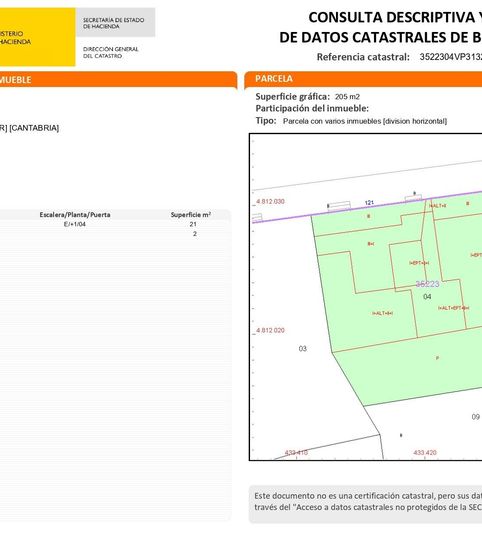Click the green parcel map thumbnail
Screen dimensions: 482x542
coord(365,297)
